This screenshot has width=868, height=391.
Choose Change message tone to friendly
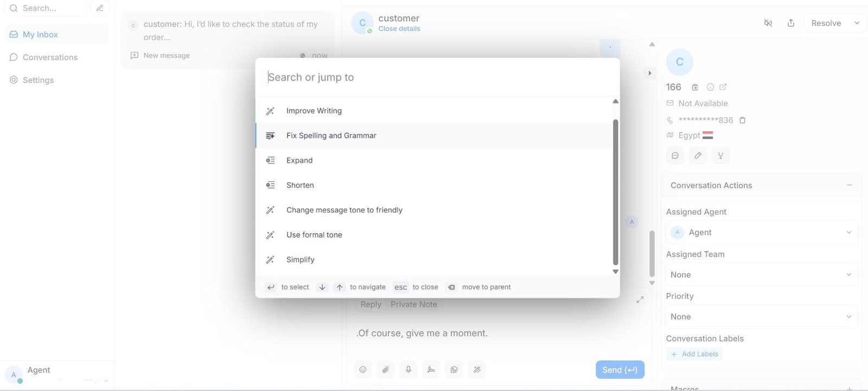(344, 210)
